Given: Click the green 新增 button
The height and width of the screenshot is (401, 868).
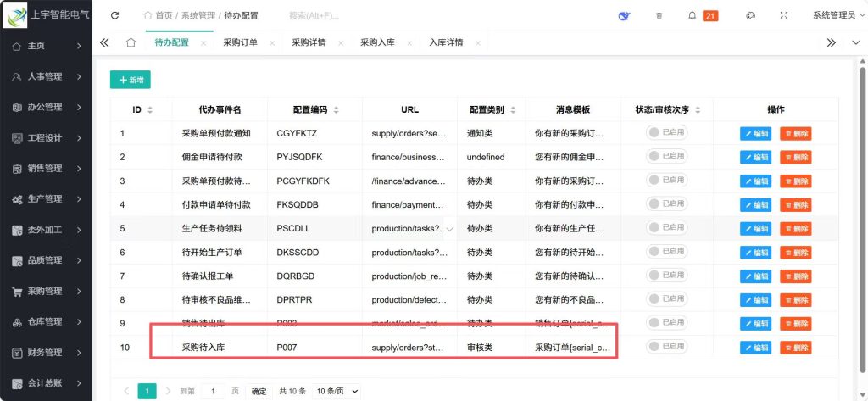Looking at the screenshot, I should (x=130, y=79).
